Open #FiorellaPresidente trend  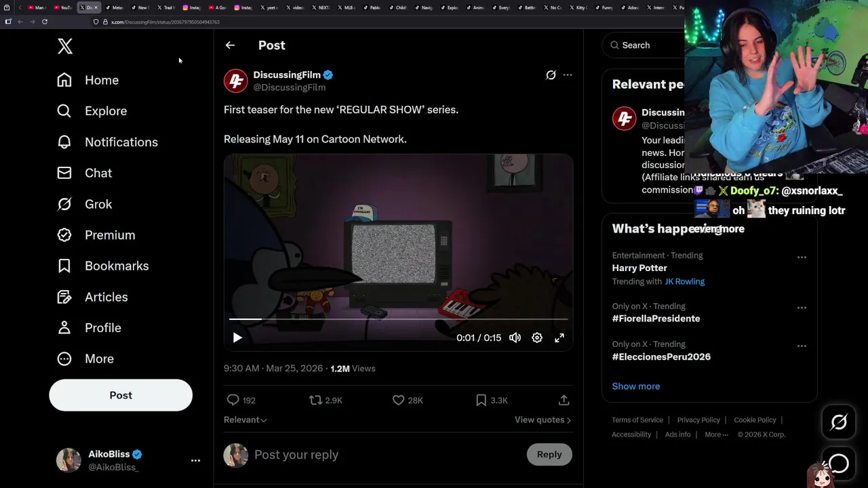[656, 319]
